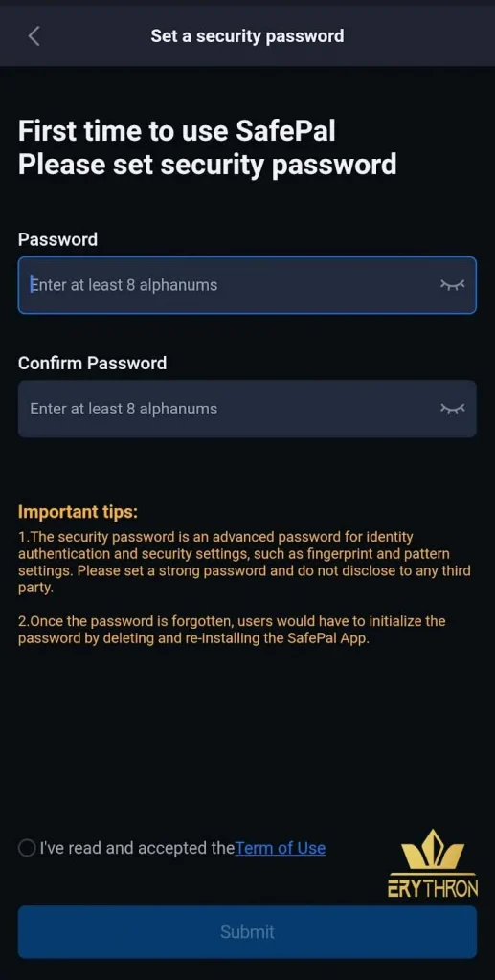Click the first tip about identity authentication
495x980 pixels.
coord(244,563)
